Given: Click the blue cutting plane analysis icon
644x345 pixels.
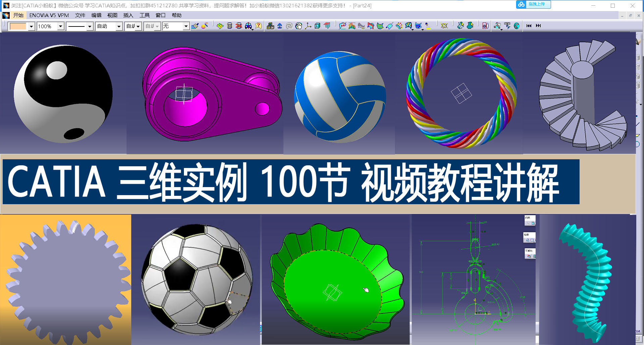Looking at the screenshot, I should [x=389, y=26].
